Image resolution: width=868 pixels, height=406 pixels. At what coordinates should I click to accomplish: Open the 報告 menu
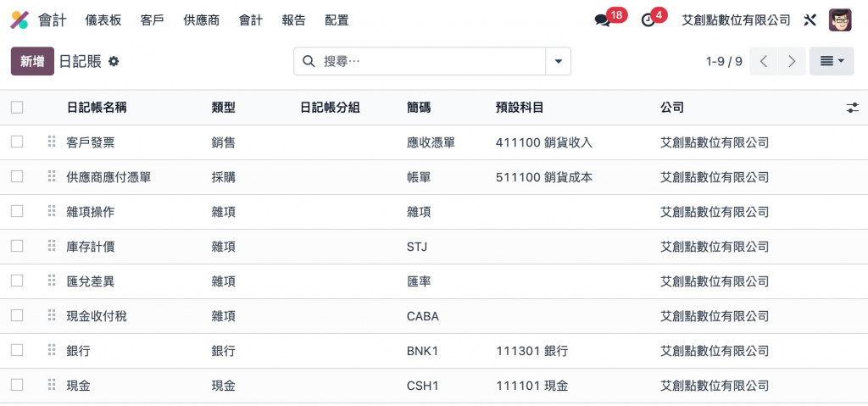tap(293, 20)
